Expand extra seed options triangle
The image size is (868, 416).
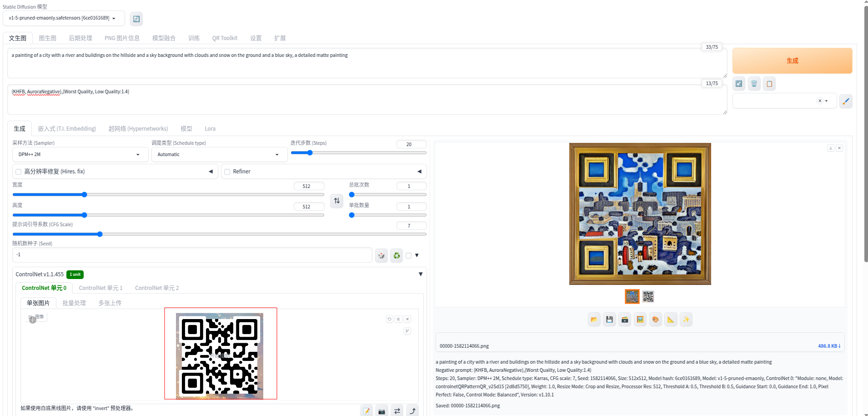[417, 255]
